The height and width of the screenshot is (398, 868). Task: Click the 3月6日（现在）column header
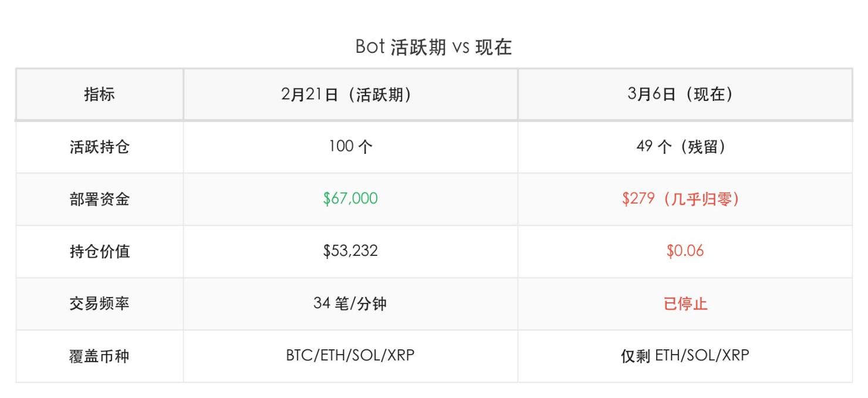pyautogui.click(x=684, y=95)
